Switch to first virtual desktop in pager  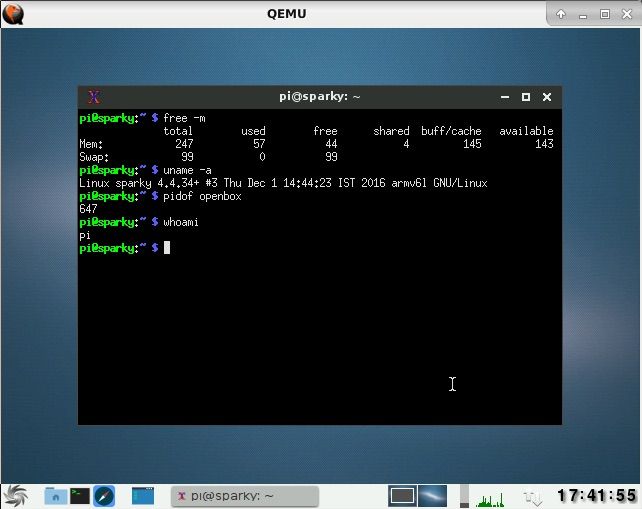[x=402, y=496]
